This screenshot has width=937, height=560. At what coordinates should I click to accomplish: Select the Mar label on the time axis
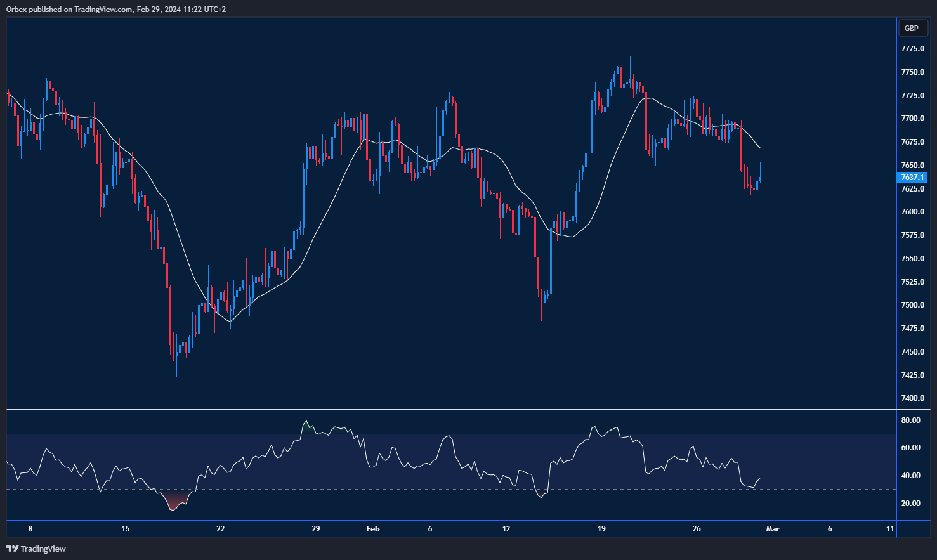[x=773, y=529]
